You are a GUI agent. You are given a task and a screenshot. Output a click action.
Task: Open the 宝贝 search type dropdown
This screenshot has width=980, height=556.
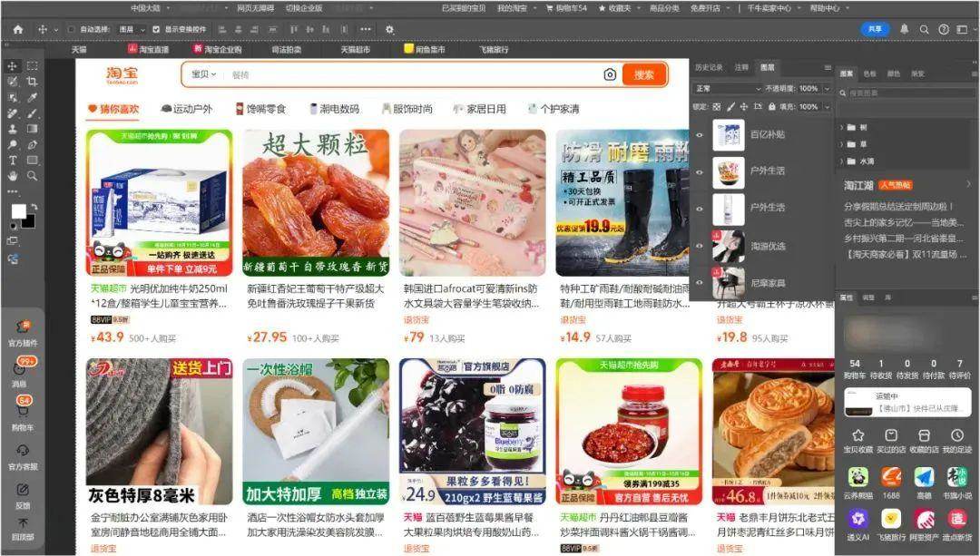point(204,74)
